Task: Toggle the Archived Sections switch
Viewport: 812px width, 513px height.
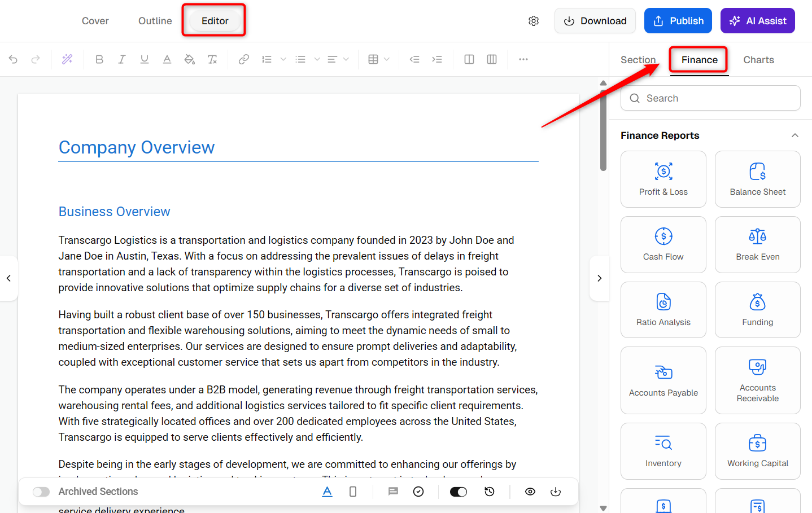Action: 41,492
